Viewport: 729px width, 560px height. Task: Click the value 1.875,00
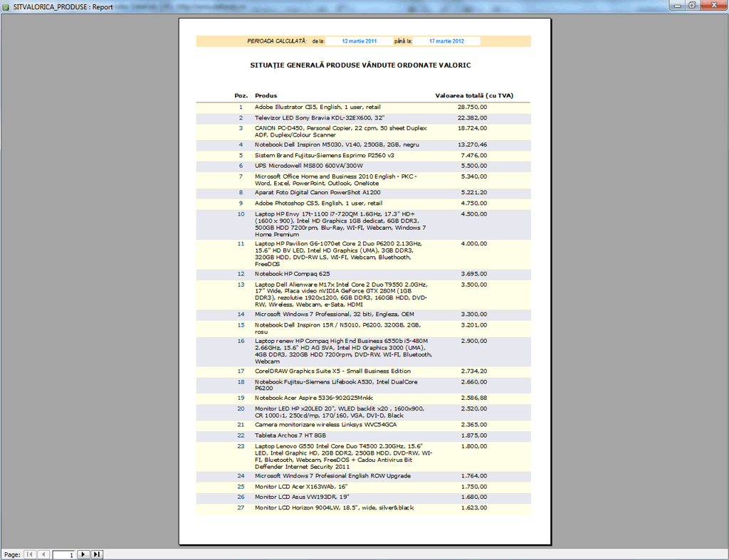coord(474,436)
